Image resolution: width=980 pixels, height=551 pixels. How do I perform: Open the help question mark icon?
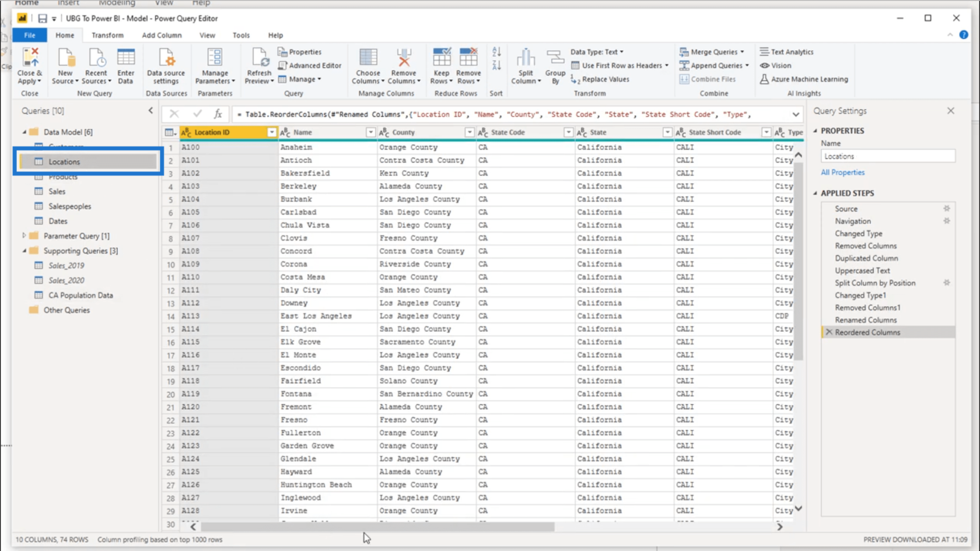tap(964, 35)
